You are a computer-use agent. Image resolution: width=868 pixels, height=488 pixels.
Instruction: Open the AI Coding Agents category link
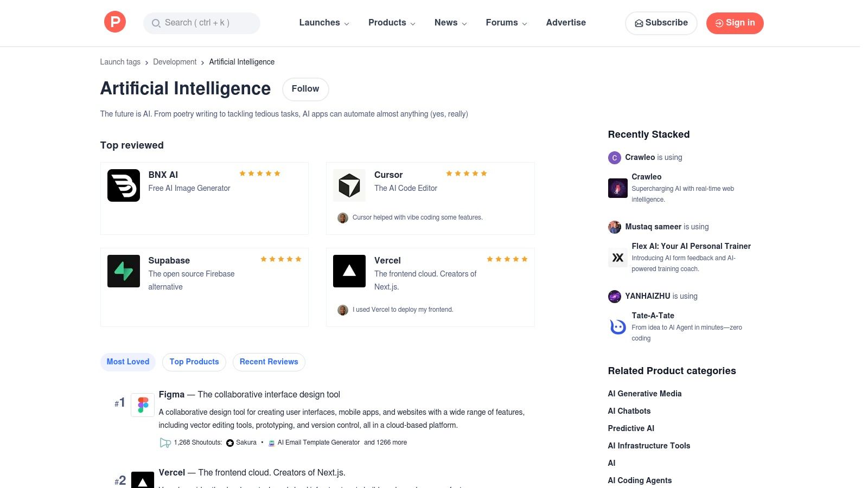(640, 480)
